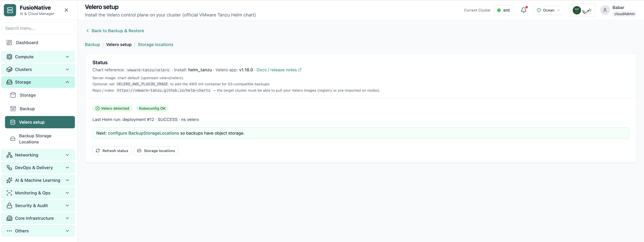644x242 pixels.
Task: Click the Storage drive icon in section header
Action: pyautogui.click(x=9, y=82)
